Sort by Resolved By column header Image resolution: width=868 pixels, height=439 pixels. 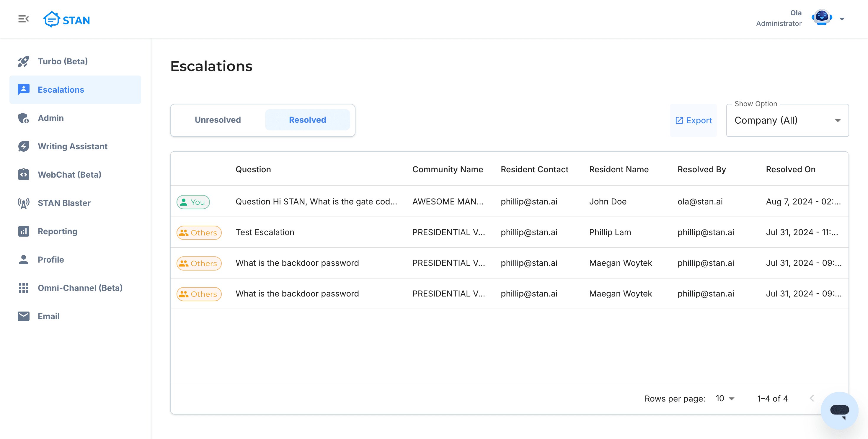pyautogui.click(x=701, y=169)
